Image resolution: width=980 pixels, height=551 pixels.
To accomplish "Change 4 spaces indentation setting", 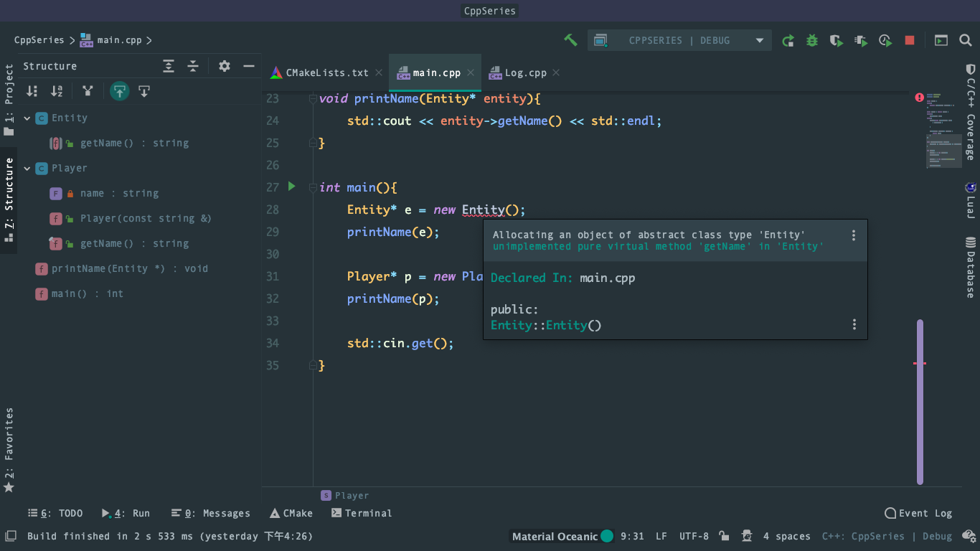I will coord(787,537).
